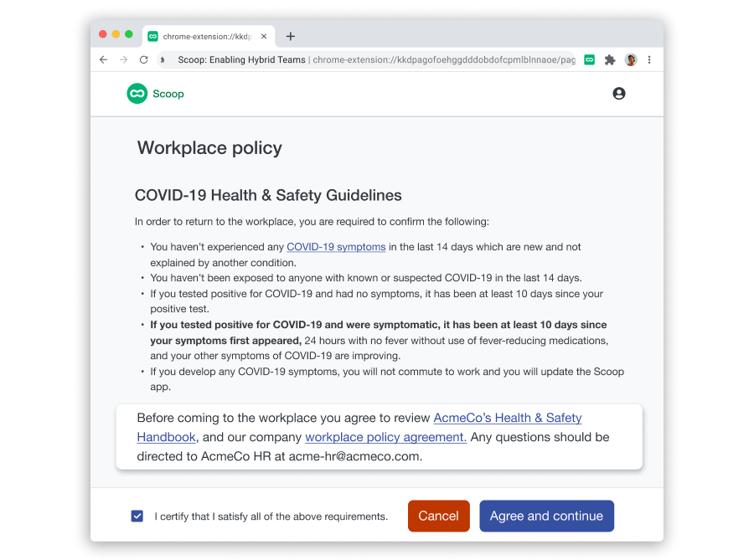Click the acme-hr@acmeco.com email text
The height and width of the screenshot is (560, 754).
point(355,456)
